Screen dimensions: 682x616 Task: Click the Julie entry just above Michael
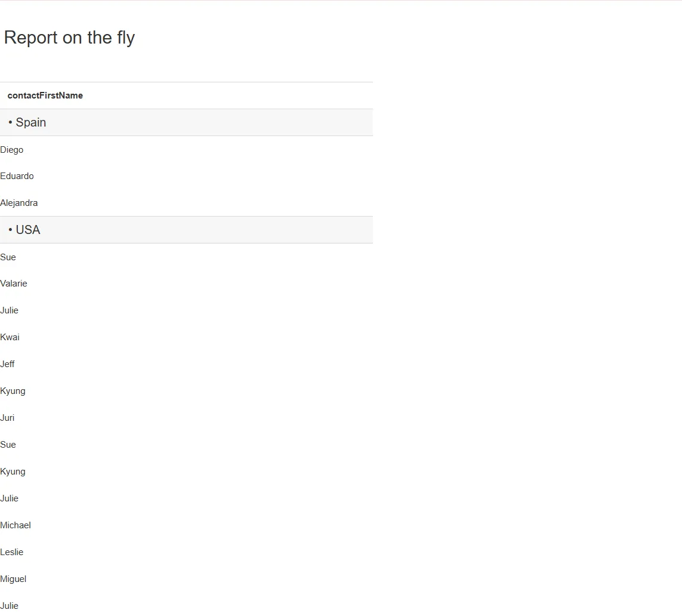pyautogui.click(x=10, y=498)
